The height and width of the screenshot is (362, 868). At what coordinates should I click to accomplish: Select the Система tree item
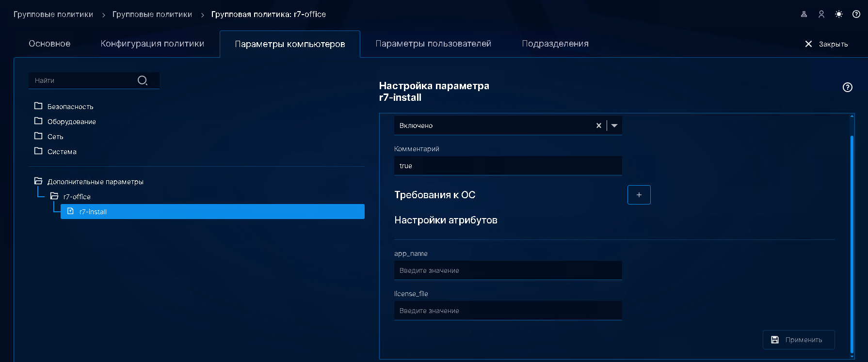point(62,152)
